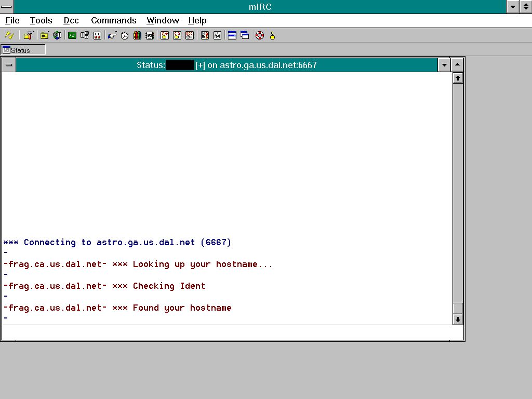The width and height of the screenshot is (532, 399).
Task: Click the 'Found your hostname' message line
Action: [117, 308]
